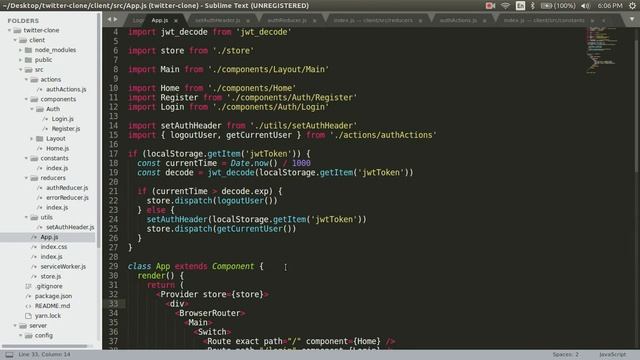Open index.js under constants folder
The image size is (640, 360).
click(x=57, y=168)
